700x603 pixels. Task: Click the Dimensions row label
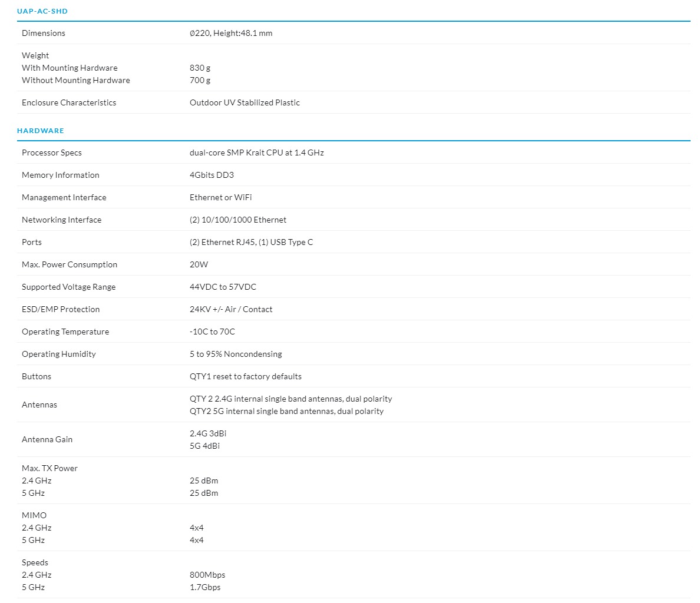pos(43,33)
